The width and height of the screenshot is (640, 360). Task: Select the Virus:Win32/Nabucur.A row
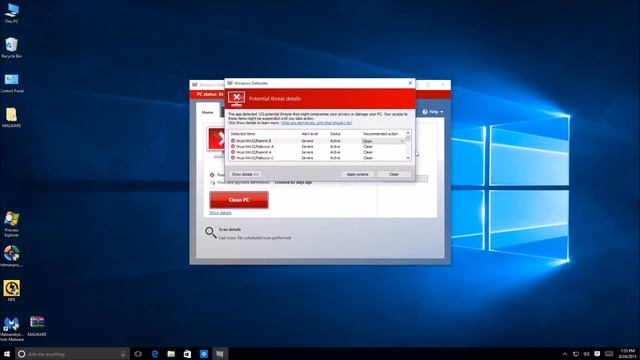pyautogui.click(x=318, y=147)
